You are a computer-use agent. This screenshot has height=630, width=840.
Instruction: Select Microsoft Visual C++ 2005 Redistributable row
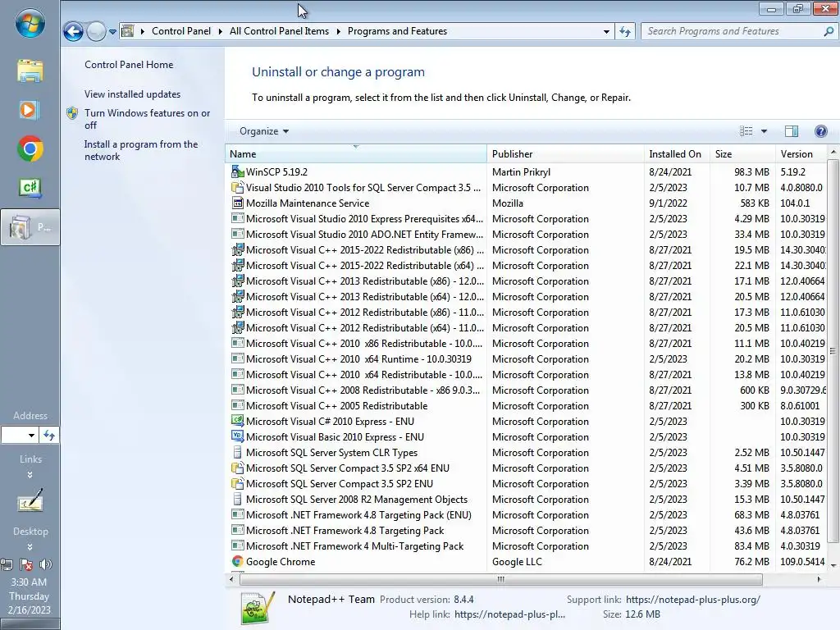(527, 405)
